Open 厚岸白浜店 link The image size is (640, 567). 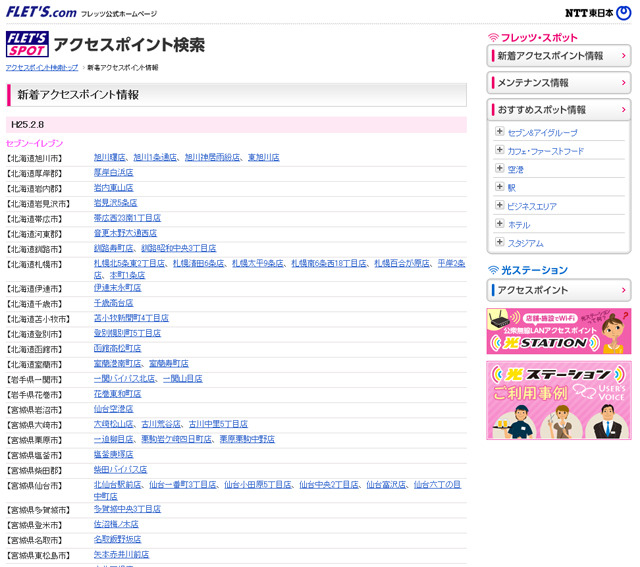tap(113, 172)
